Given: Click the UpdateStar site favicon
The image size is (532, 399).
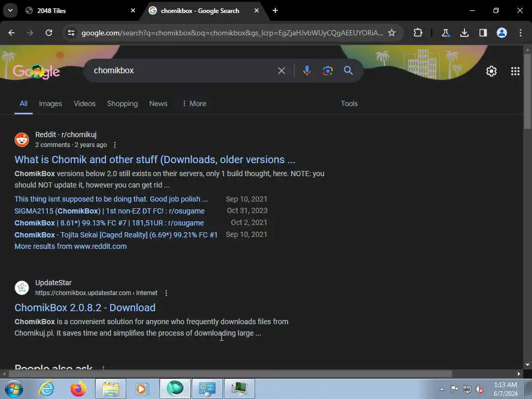Looking at the screenshot, I should pos(22,288).
